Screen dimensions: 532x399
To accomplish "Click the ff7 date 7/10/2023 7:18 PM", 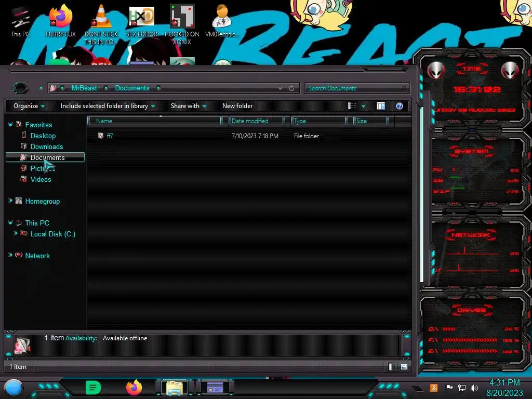I will [255, 136].
